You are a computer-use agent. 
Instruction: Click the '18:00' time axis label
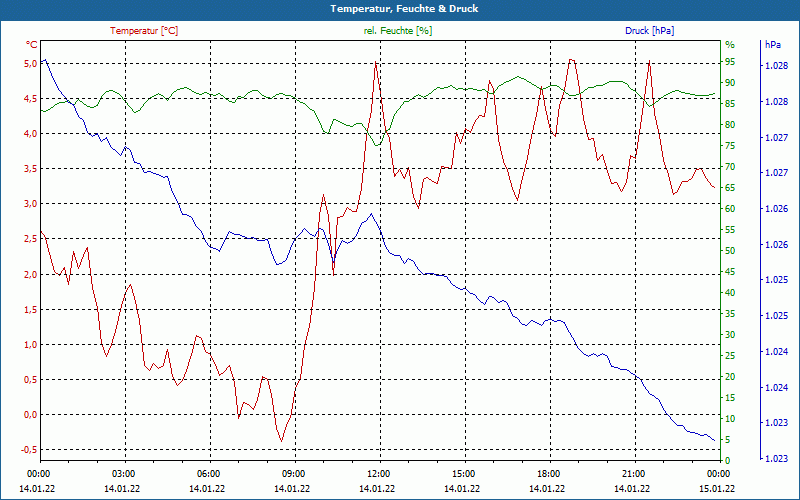[547, 473]
